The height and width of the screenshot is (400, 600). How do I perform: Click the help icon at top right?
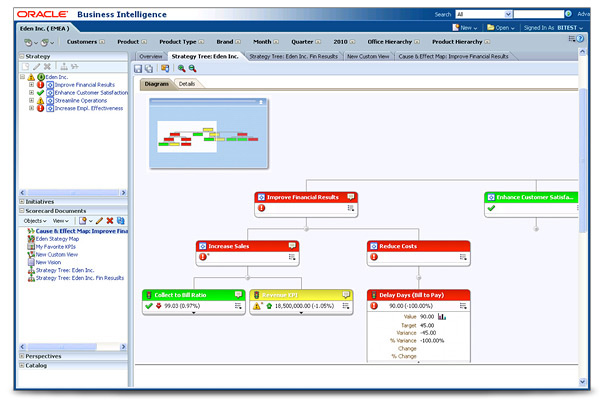click(x=580, y=39)
